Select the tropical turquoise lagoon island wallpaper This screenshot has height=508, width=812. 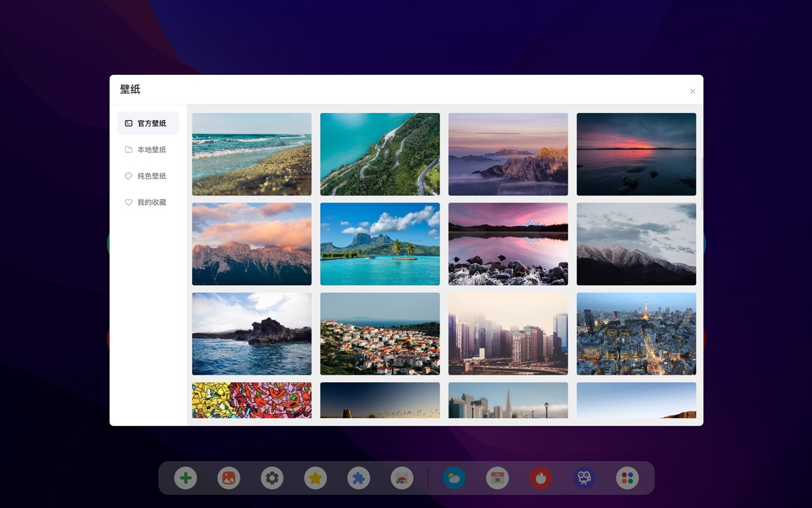(x=380, y=244)
